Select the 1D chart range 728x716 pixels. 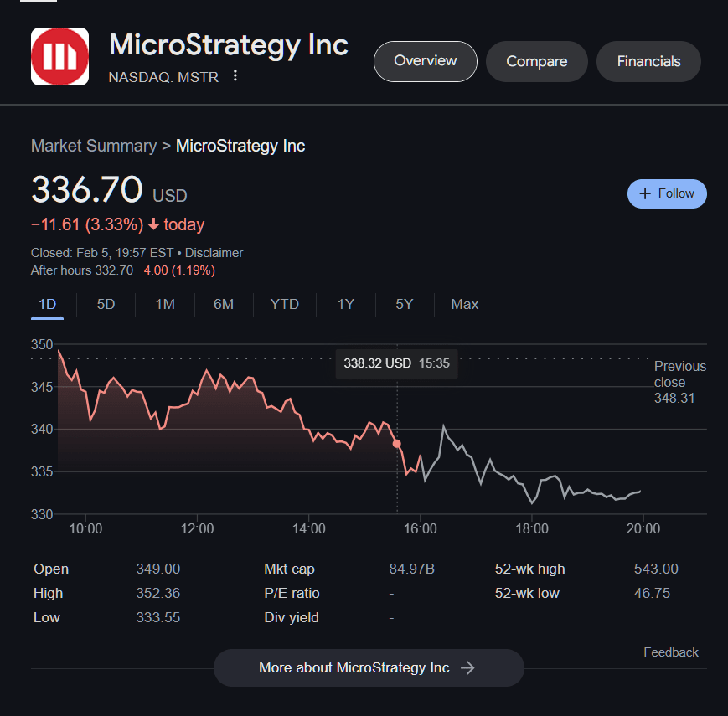[x=48, y=304]
